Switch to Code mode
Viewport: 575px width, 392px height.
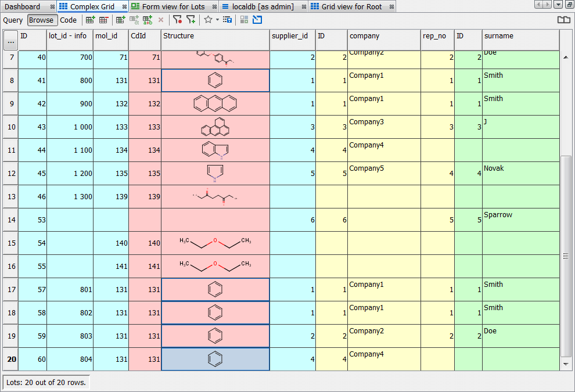(68, 20)
